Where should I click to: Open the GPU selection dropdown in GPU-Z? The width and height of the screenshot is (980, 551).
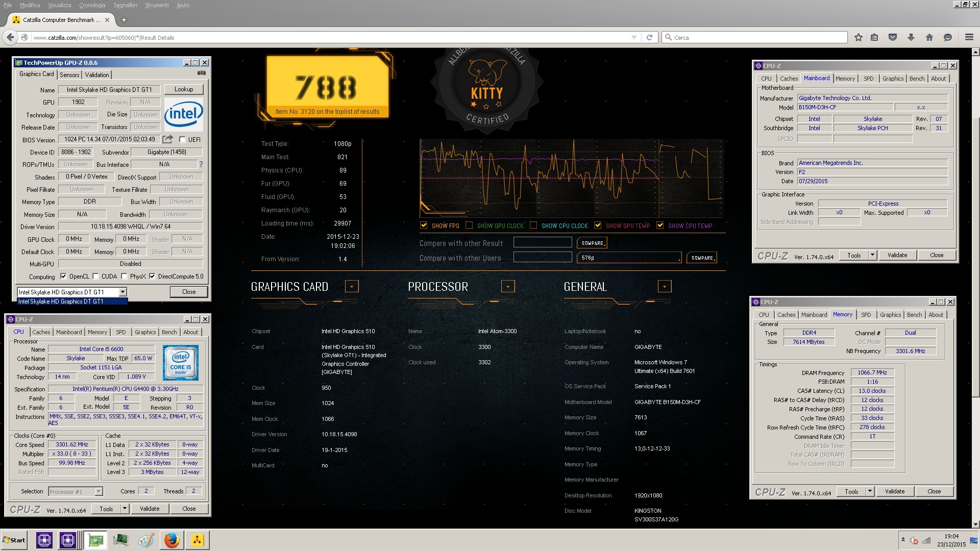(122, 292)
